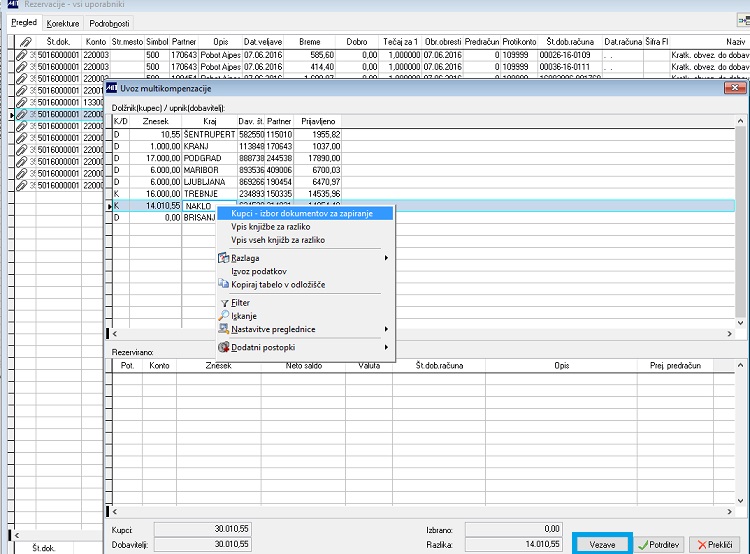Click the Vezave button
The image size is (750, 554).
602,544
